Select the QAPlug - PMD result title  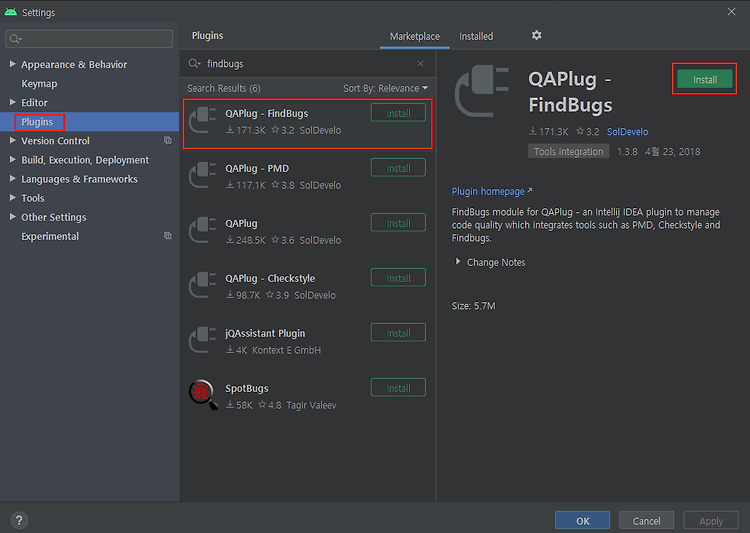257,168
